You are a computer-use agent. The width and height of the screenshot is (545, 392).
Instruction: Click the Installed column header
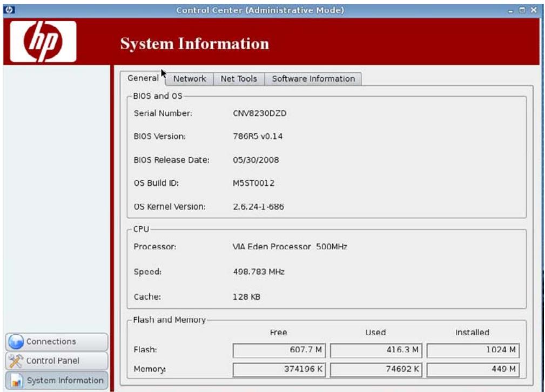click(x=473, y=333)
